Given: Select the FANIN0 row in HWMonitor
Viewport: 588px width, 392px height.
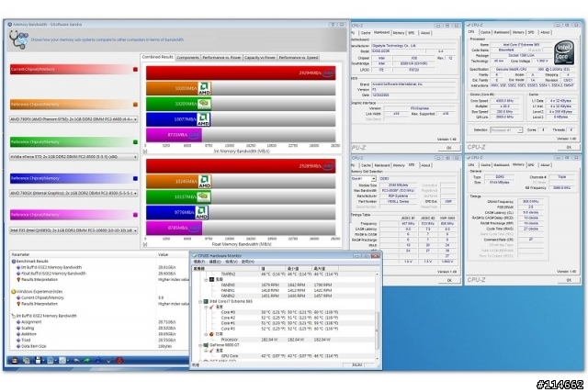Looking at the screenshot, I should point(284,285).
